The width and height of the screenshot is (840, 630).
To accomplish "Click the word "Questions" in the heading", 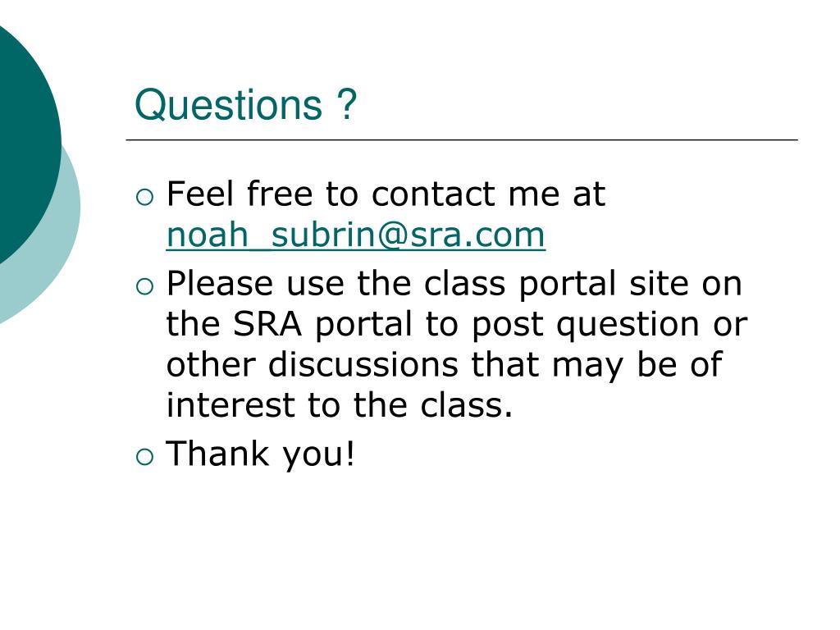I will click(x=229, y=105).
